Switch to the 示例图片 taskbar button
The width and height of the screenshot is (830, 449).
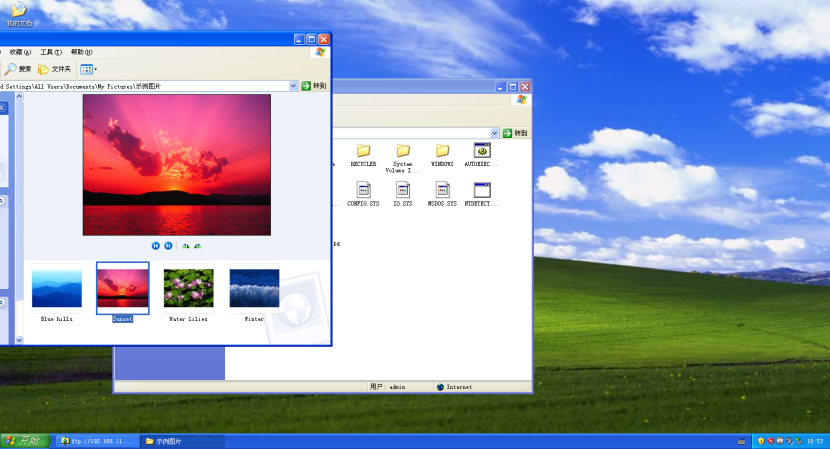183,441
